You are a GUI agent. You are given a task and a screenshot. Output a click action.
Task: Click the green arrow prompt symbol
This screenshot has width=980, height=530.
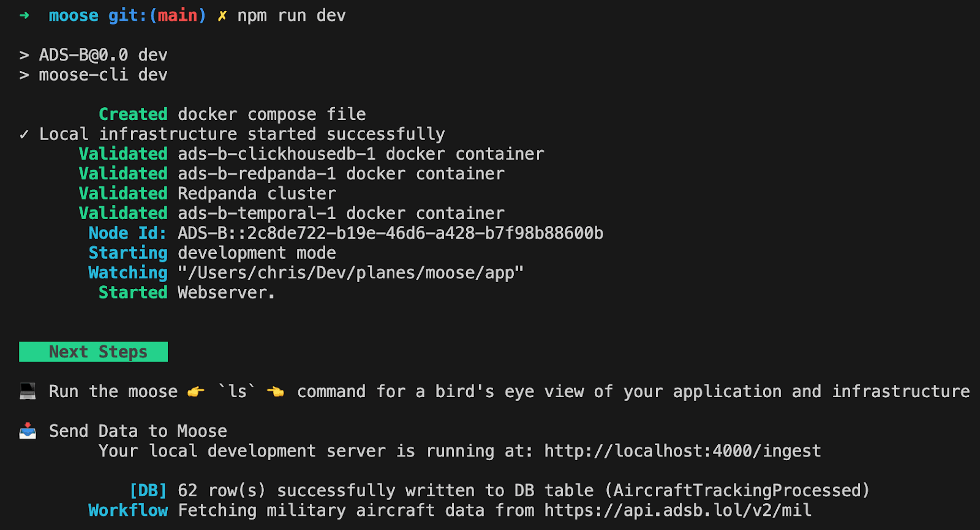pos(24,15)
